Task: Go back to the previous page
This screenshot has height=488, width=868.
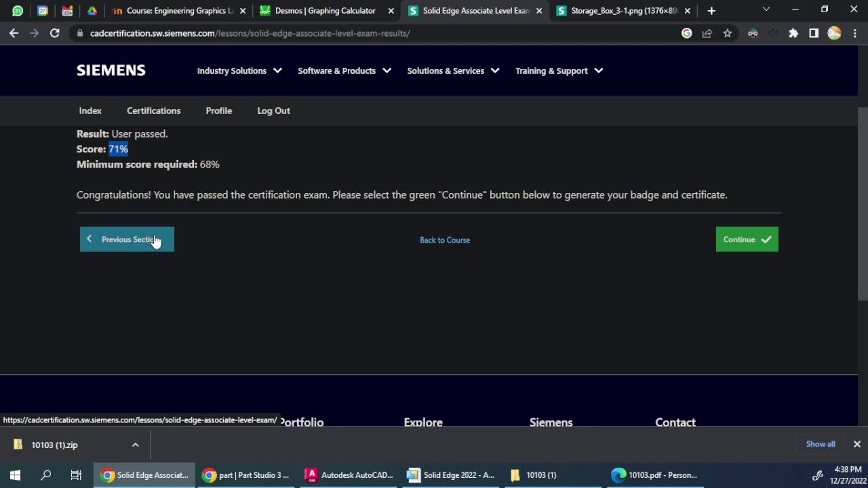Action: tap(14, 33)
